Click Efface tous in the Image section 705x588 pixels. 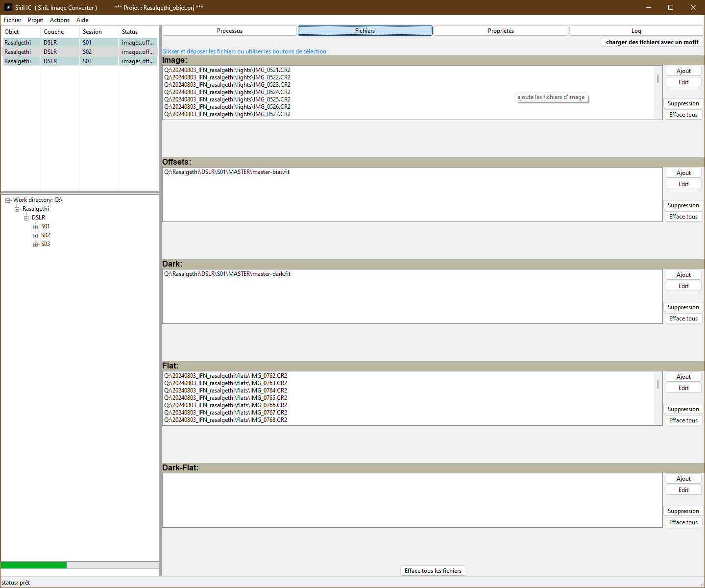click(683, 115)
